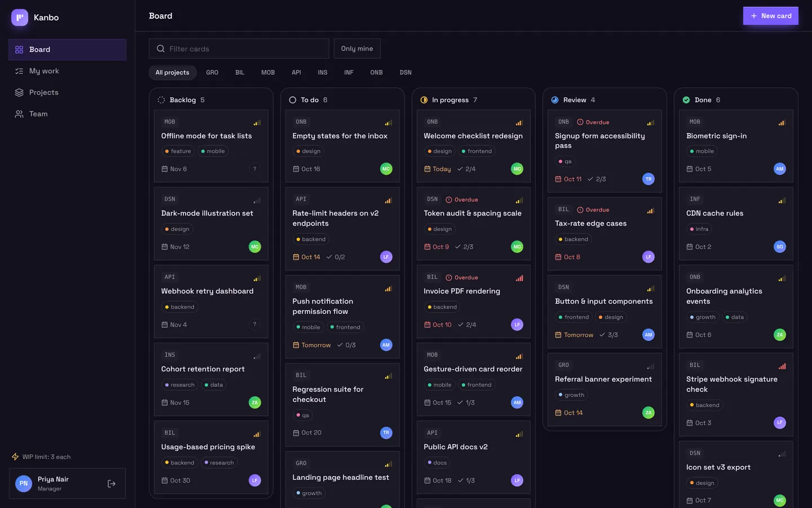Screen dimensions: 812x508
Task: Click the New card button
Action: 771,16
